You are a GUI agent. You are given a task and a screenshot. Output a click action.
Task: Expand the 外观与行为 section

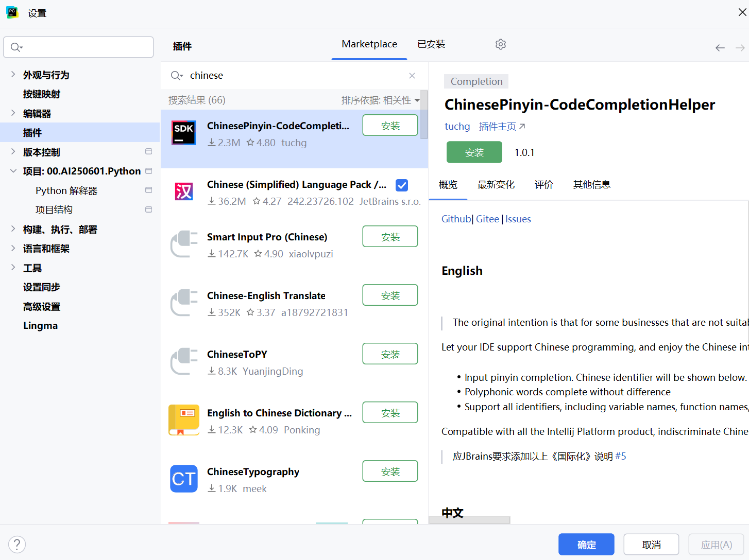click(12, 74)
